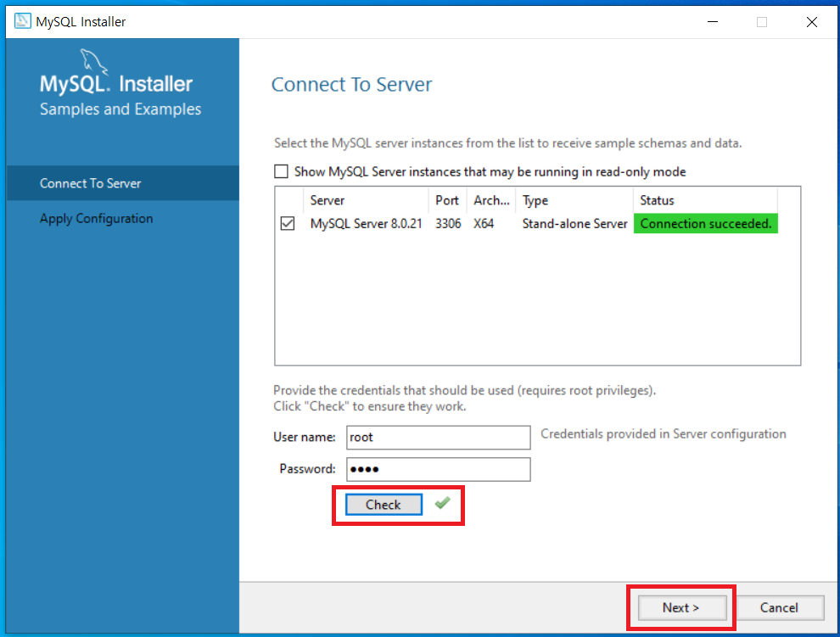Click the MySQL Installer title bar icon
This screenshot has height=637, width=840.
(23, 21)
